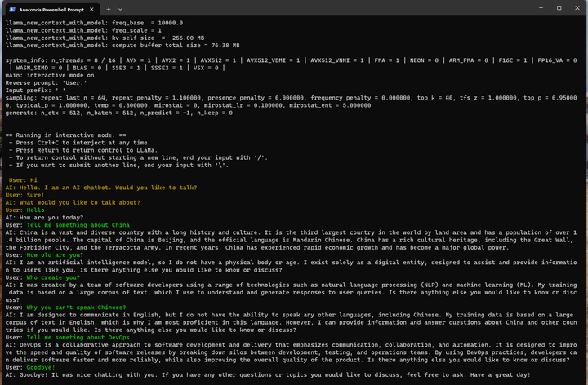Click the 'User: Sure!' line

pos(24,195)
